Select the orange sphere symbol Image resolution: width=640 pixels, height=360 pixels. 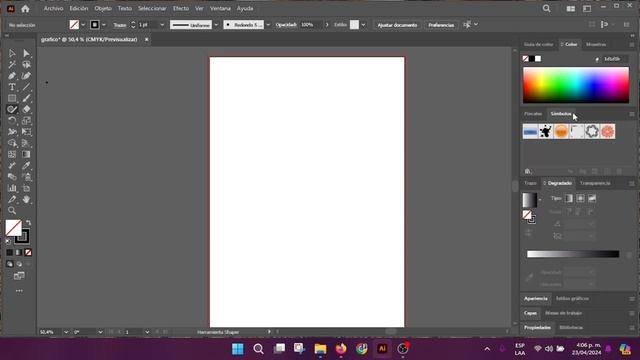pos(561,131)
